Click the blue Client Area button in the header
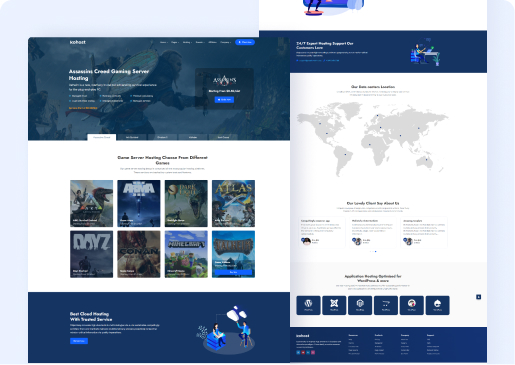515x365 pixels. click(x=245, y=42)
